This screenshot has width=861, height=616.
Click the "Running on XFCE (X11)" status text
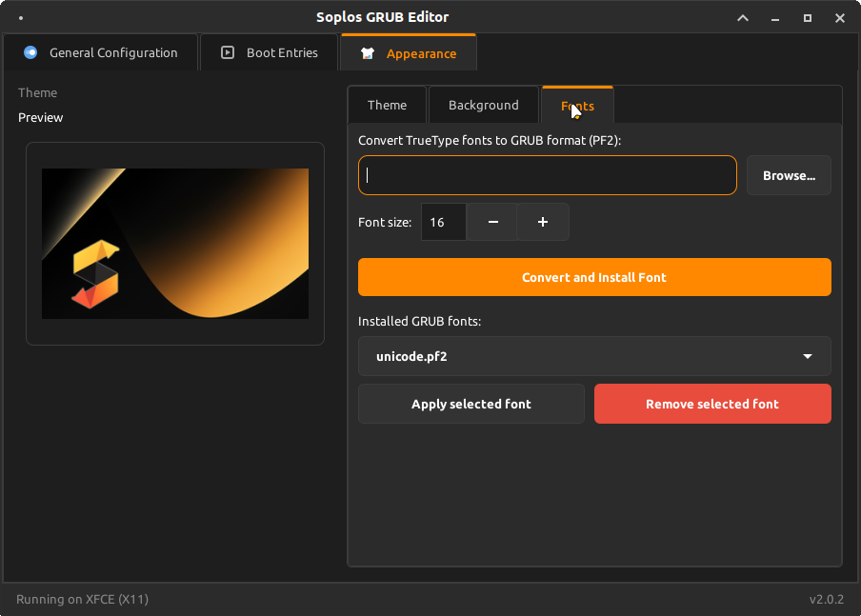[82, 599]
